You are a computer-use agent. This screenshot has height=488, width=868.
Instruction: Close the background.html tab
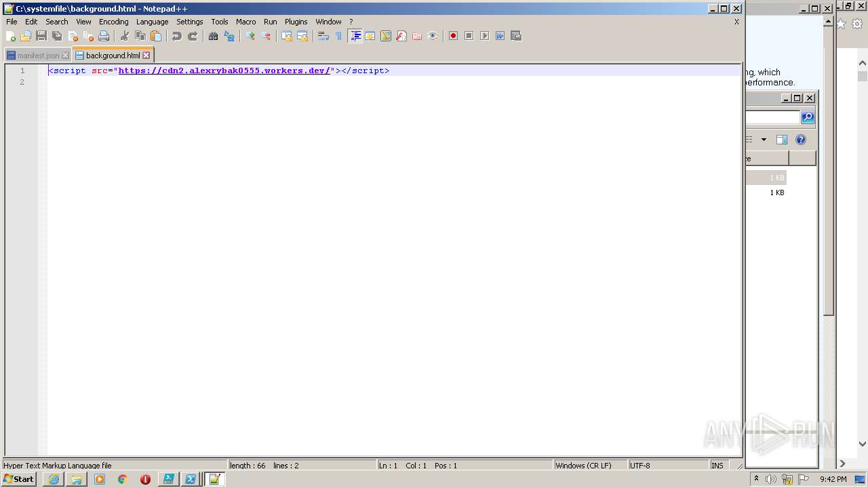(x=146, y=56)
